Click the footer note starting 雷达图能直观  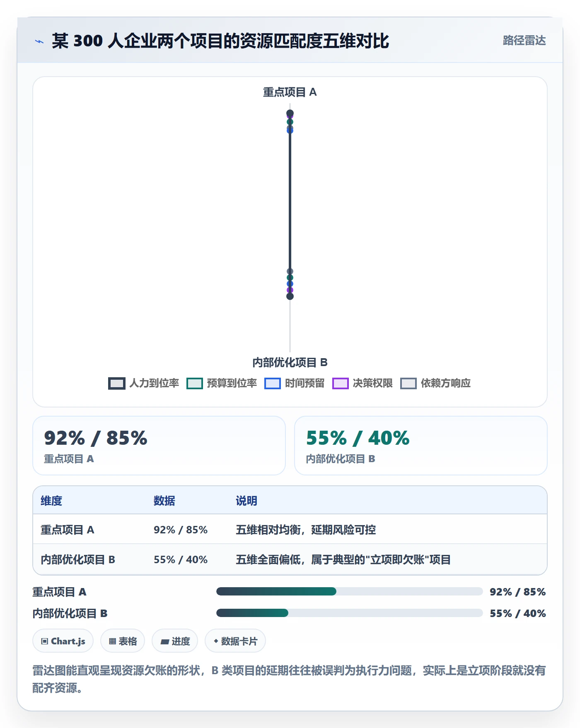pos(289,679)
